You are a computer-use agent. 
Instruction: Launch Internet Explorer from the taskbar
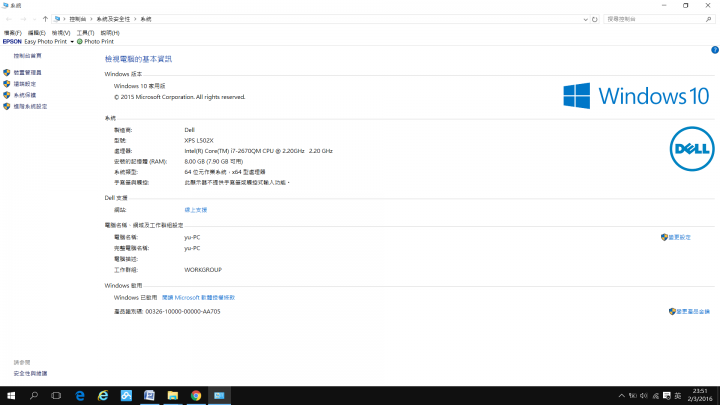103,395
